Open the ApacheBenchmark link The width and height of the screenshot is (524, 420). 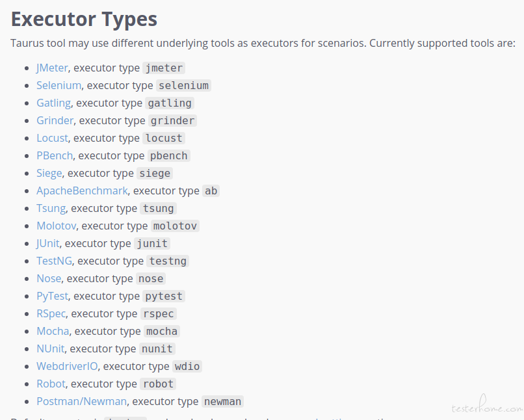point(82,190)
